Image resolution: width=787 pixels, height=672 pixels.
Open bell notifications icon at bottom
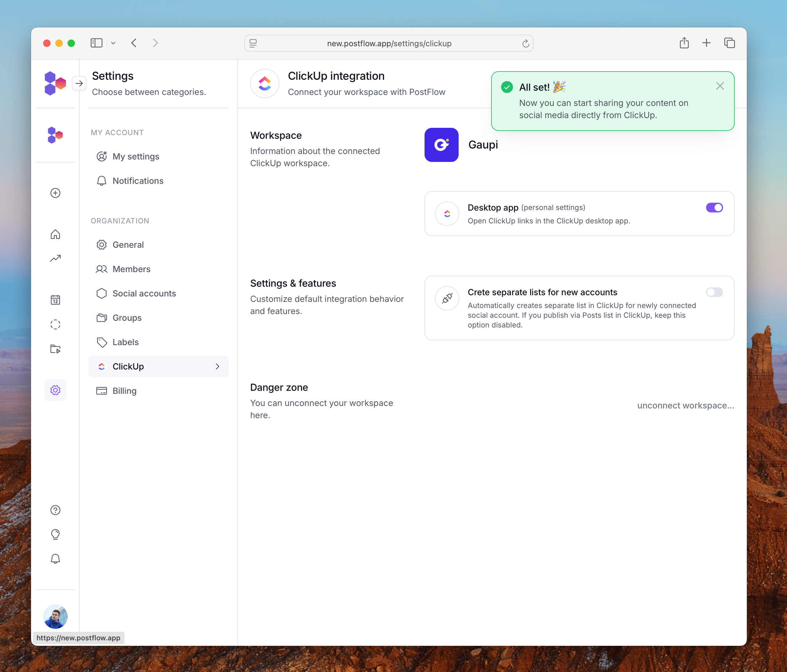click(55, 558)
